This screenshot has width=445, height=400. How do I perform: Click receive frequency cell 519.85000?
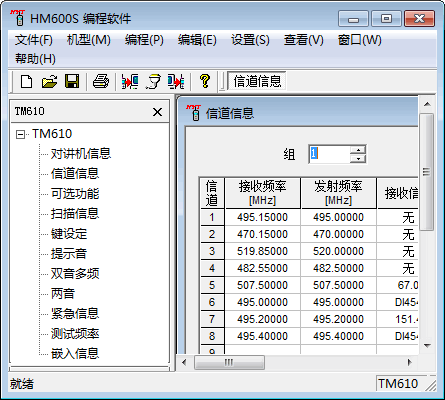click(x=263, y=251)
